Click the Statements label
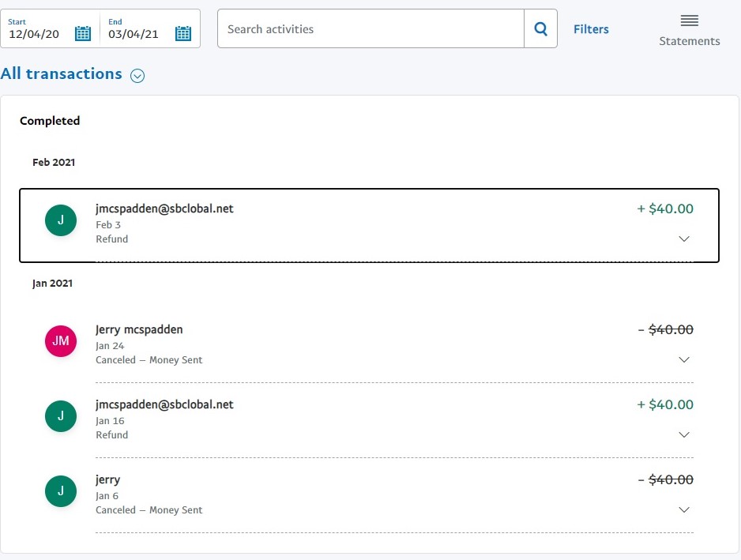Screen dimensions: 741x560 (x=690, y=41)
